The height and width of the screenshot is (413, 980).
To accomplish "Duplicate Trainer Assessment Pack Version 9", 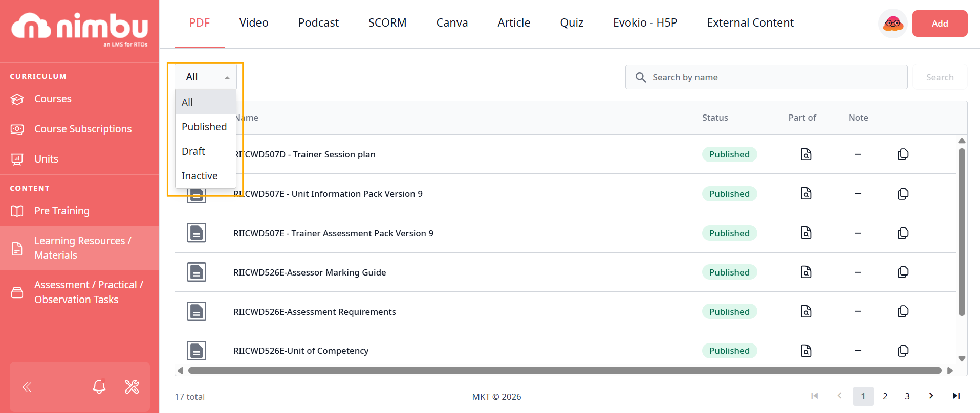I will pyautogui.click(x=903, y=233).
